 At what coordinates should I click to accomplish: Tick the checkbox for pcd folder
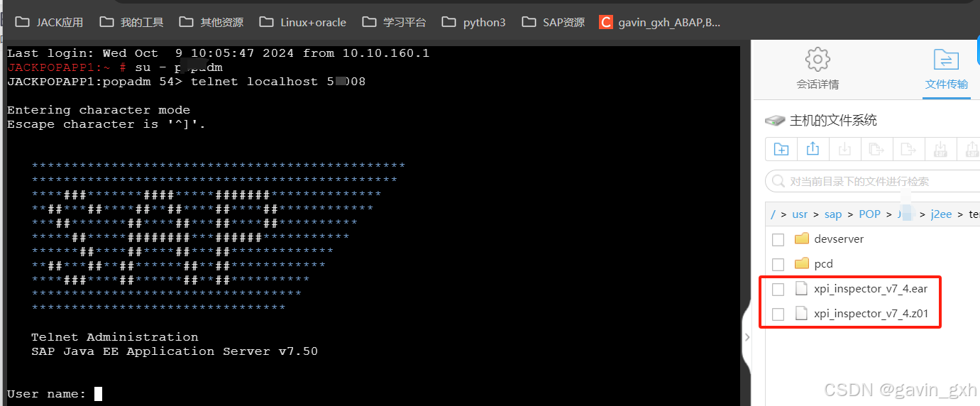click(778, 264)
